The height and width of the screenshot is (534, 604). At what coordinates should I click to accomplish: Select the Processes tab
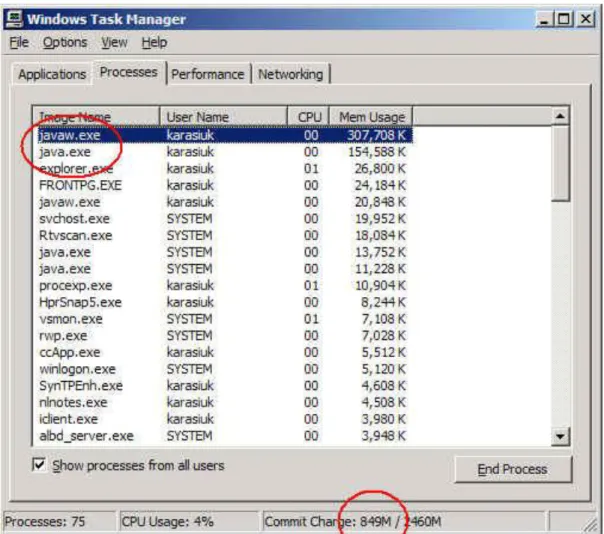pos(128,72)
